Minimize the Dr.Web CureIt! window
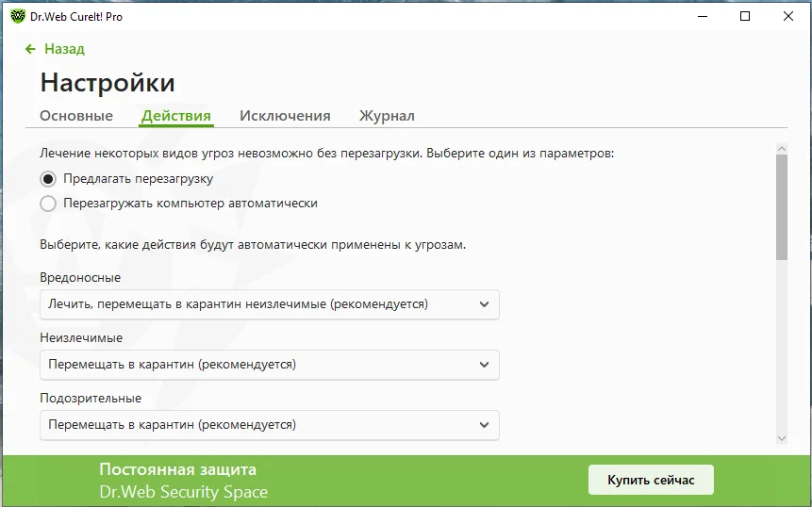Screen dimensions: 812x507 pyautogui.click(x=703, y=16)
